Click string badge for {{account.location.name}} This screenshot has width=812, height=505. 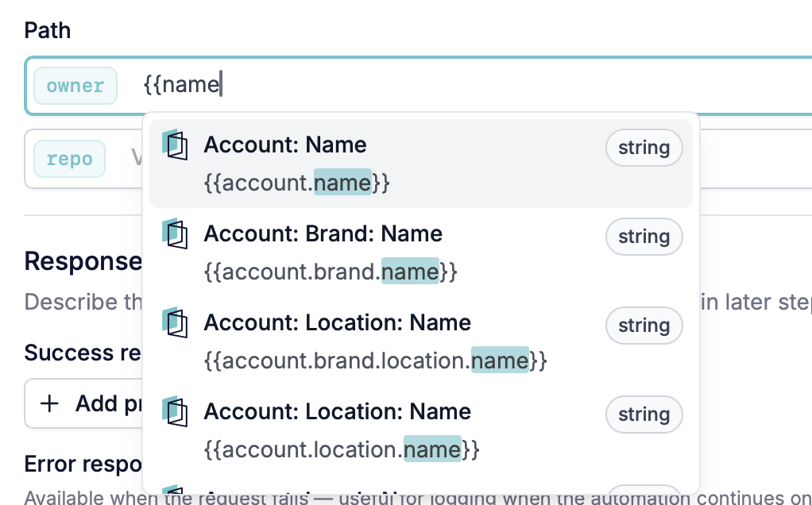pos(644,415)
